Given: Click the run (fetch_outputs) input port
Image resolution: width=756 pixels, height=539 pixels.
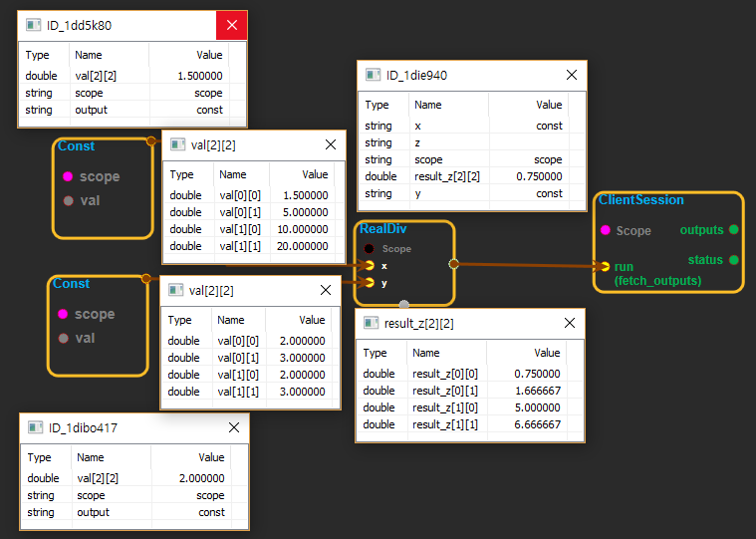Looking at the screenshot, I should coord(605,266).
